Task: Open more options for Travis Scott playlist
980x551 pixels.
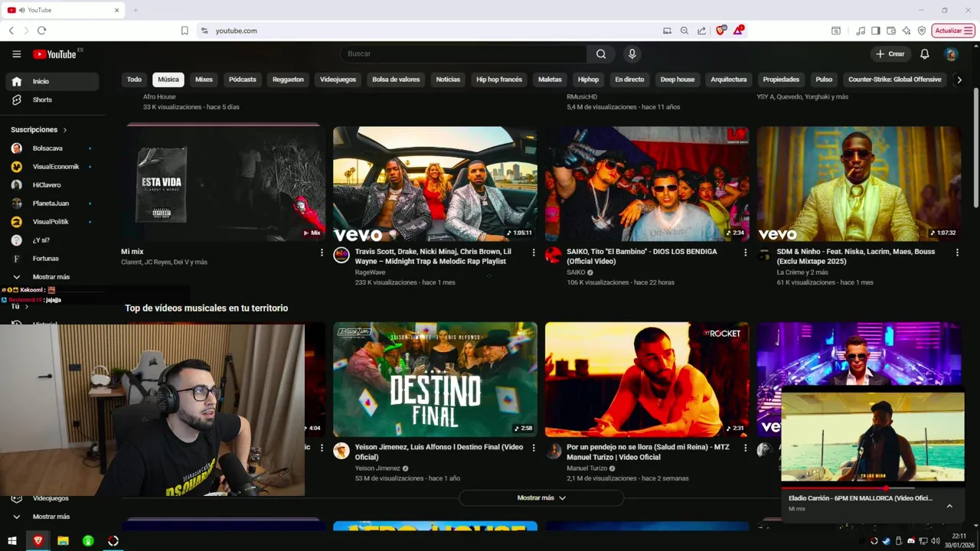Action: [x=534, y=253]
